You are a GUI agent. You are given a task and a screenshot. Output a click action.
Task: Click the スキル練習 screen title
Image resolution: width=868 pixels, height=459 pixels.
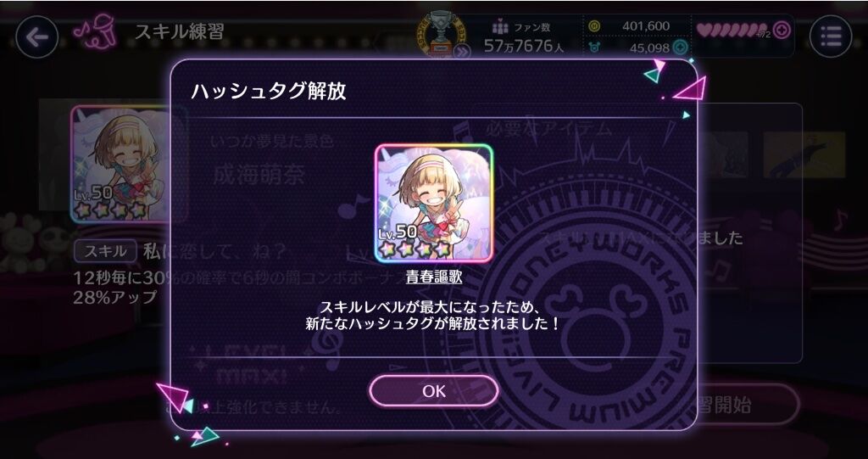coord(180,32)
